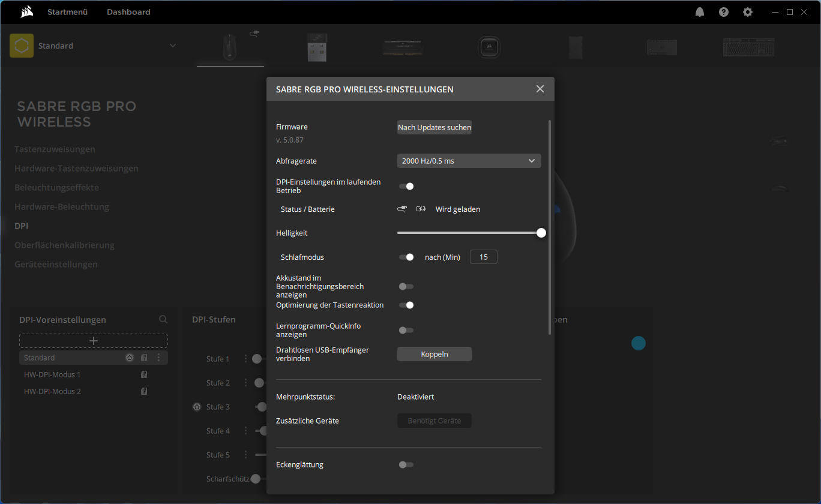The height and width of the screenshot is (504, 821).
Task: Open the Abfragerate dropdown
Action: click(469, 161)
